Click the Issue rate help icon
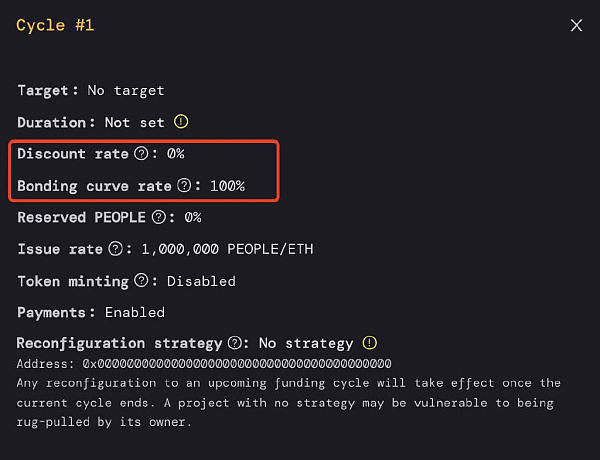The width and height of the screenshot is (600, 460). [116, 249]
